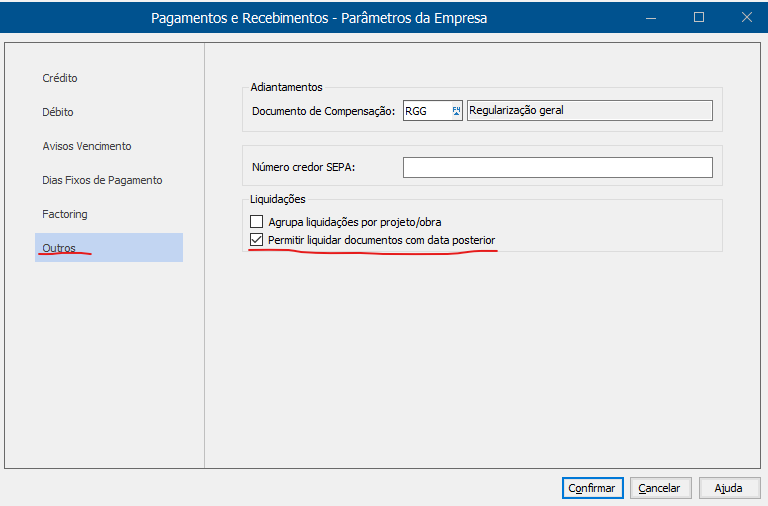Minimize the Parâmetros da Empresa window
Image resolution: width=768 pixels, height=506 pixels.
(651, 17)
